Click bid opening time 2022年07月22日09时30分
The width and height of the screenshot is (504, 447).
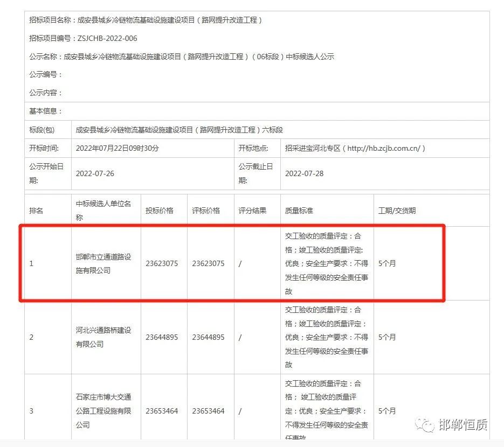[118, 148]
